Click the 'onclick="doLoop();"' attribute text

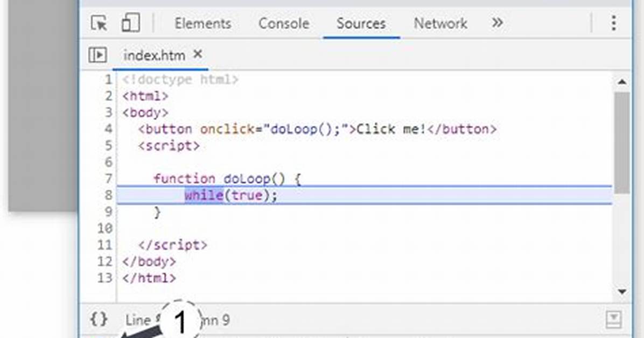click(275, 129)
